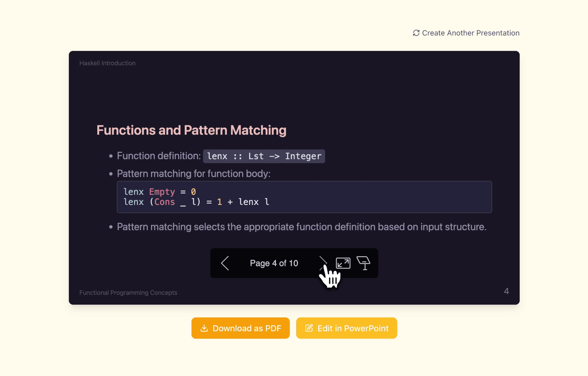The width and height of the screenshot is (588, 376).
Task: Click bullet about pattern matching selects definition
Action: click(301, 227)
